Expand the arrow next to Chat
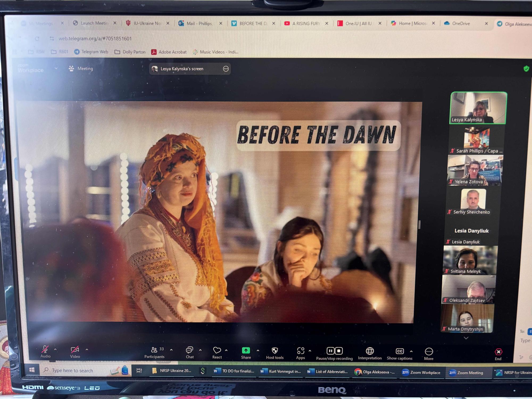This screenshot has width=532, height=399. pyautogui.click(x=200, y=350)
